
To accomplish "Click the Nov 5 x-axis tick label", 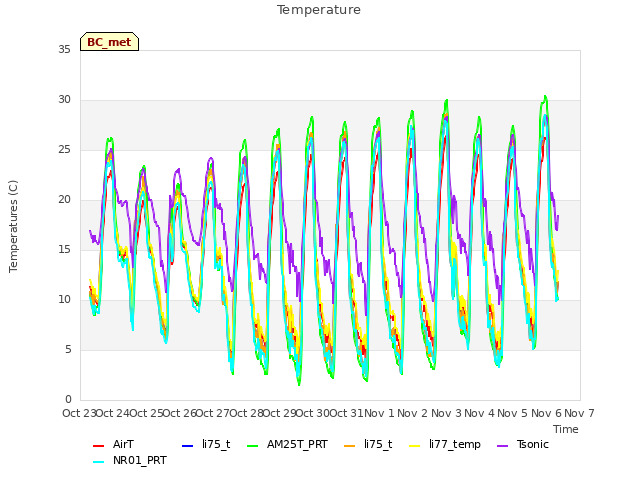I will coord(513,413).
